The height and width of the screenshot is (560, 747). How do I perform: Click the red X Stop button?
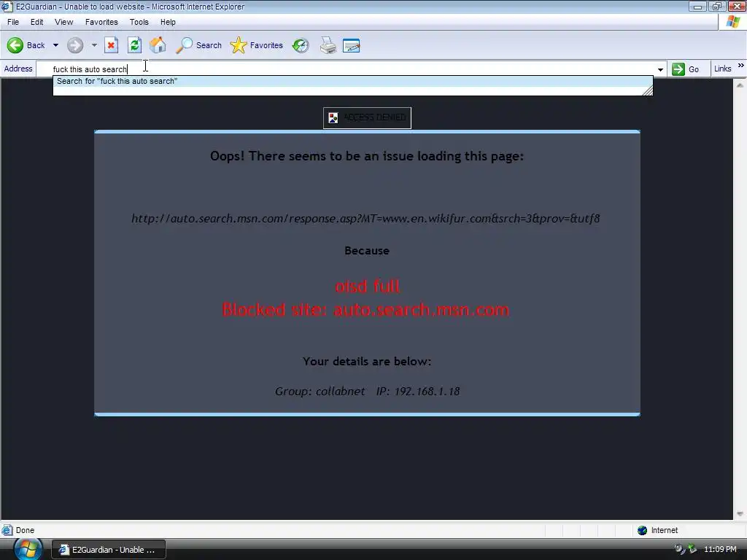click(111, 45)
